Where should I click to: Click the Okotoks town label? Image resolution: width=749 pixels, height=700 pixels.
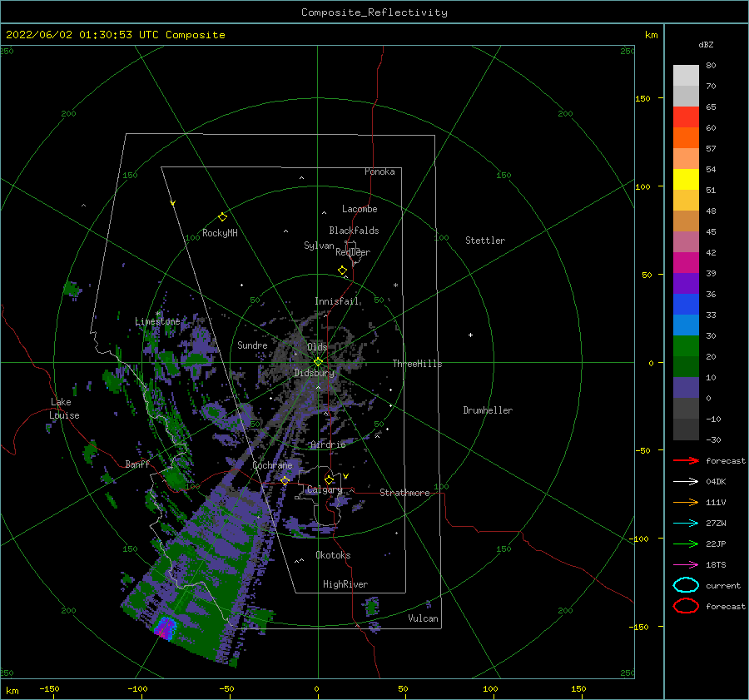click(x=333, y=555)
